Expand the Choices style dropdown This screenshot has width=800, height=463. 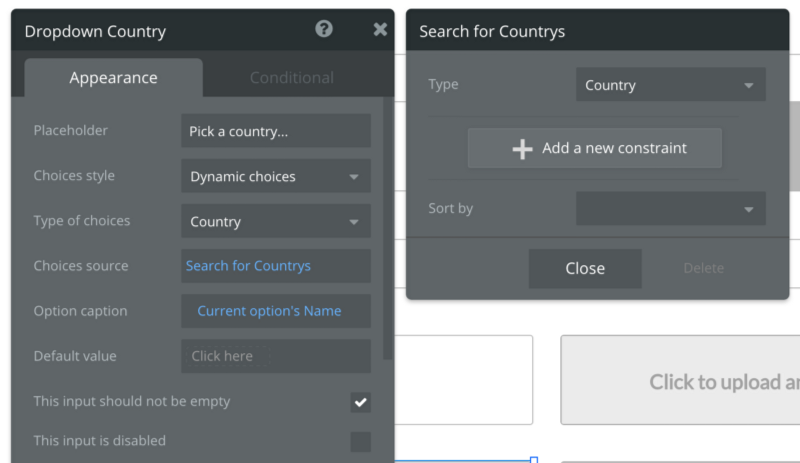click(x=275, y=176)
